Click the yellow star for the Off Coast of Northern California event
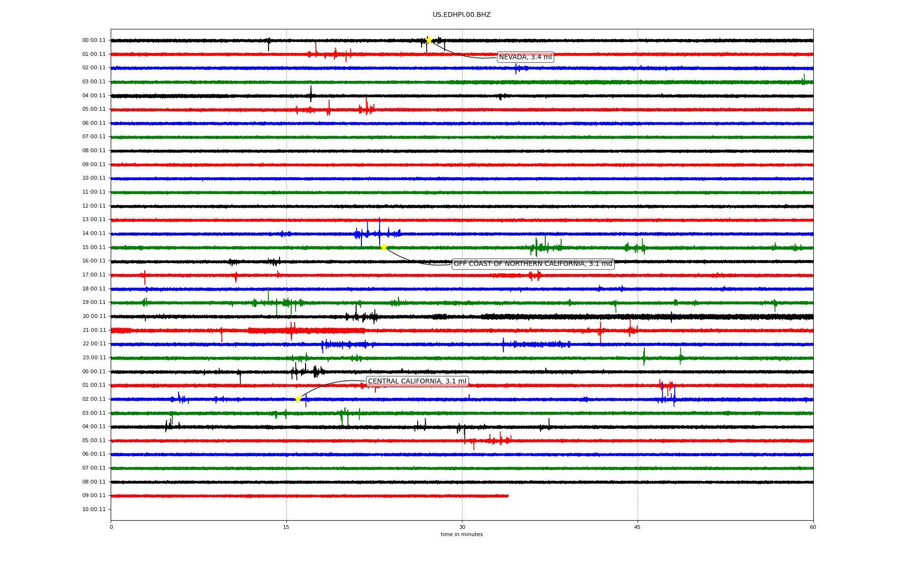The height and width of the screenshot is (578, 924). (x=384, y=247)
